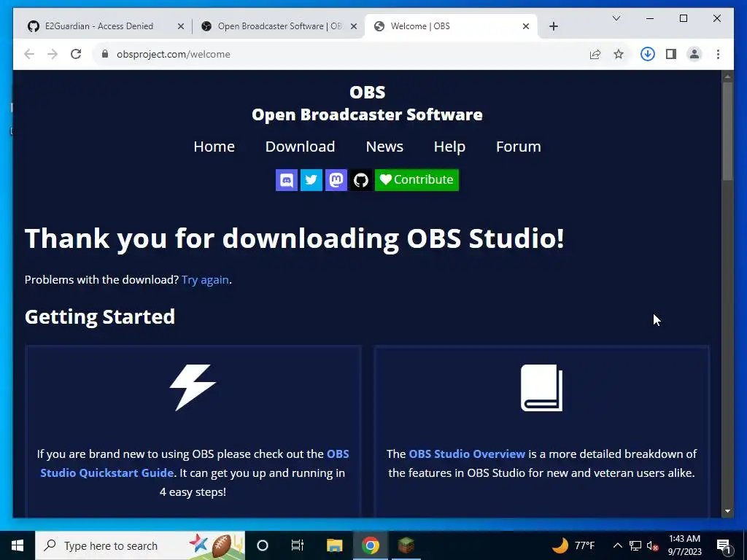747x560 pixels.
Task: Expand the tab search dropdown arrow
Action: [x=616, y=18]
